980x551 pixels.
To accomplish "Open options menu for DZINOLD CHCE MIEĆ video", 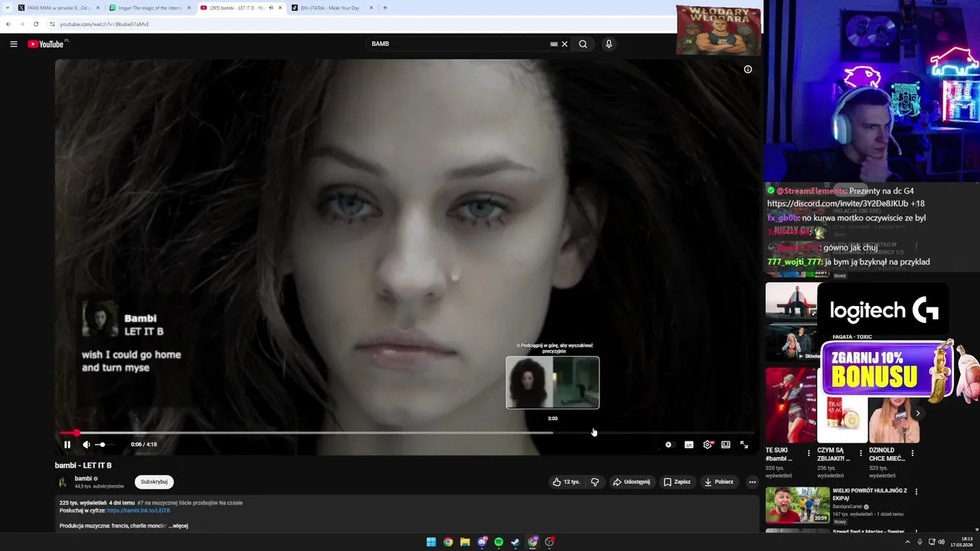I will [913, 453].
